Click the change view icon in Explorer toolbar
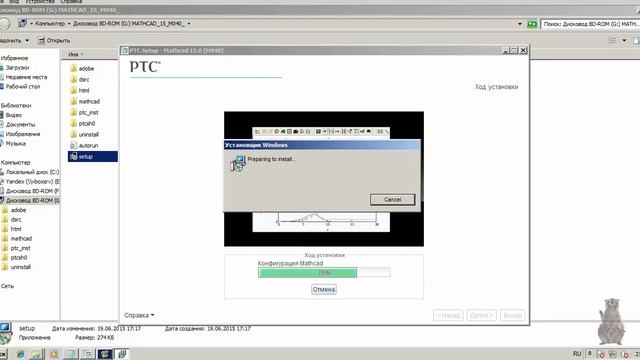 pos(612,40)
